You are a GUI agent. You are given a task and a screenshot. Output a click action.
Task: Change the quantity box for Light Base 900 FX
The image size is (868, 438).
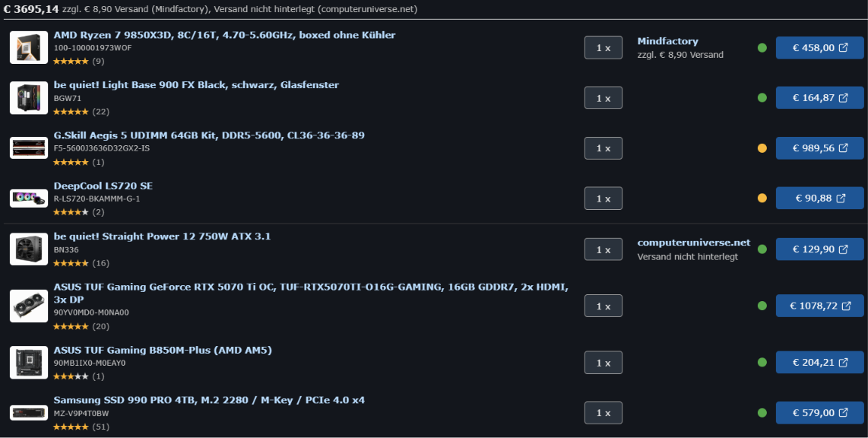(603, 98)
